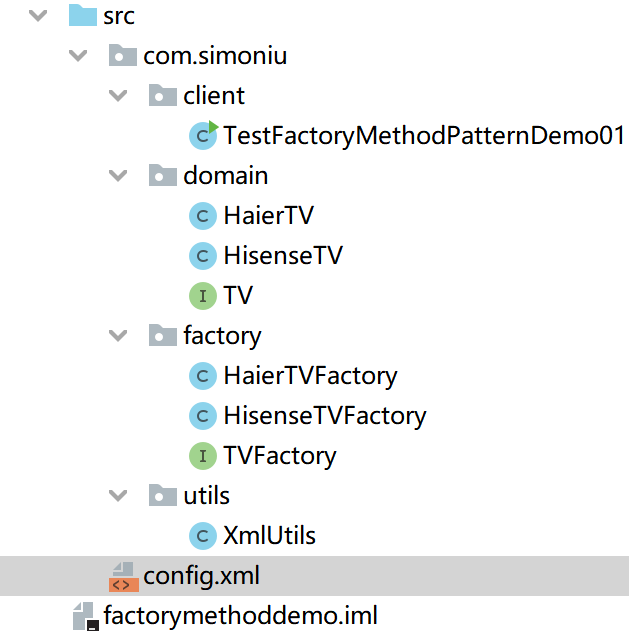This screenshot has height=631, width=629.
Task: Select the HaierTVFactory class name
Action: 310,376
